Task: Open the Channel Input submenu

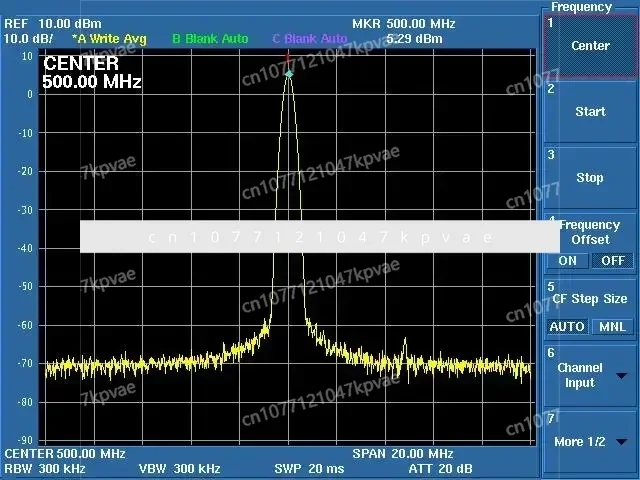Action: click(590, 376)
